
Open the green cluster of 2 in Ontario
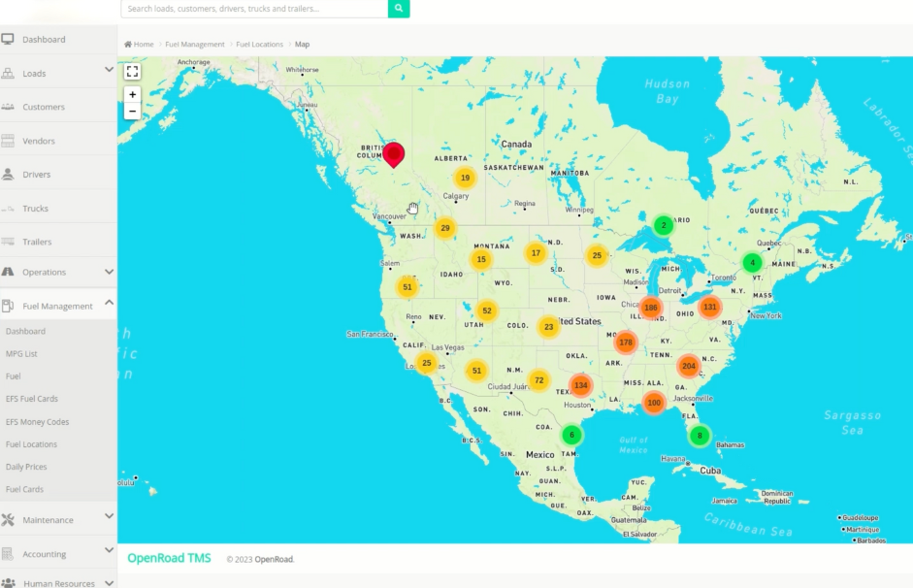[664, 225]
